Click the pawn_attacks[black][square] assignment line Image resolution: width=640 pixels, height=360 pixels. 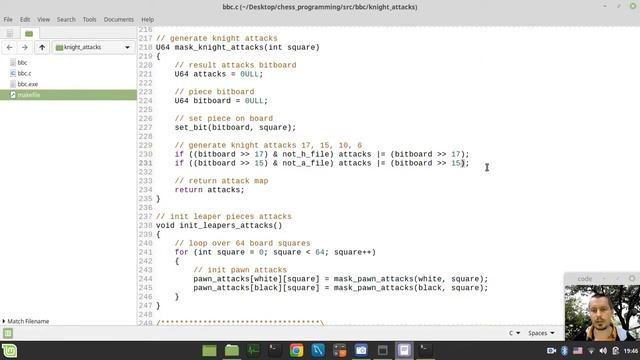pyautogui.click(x=341, y=288)
